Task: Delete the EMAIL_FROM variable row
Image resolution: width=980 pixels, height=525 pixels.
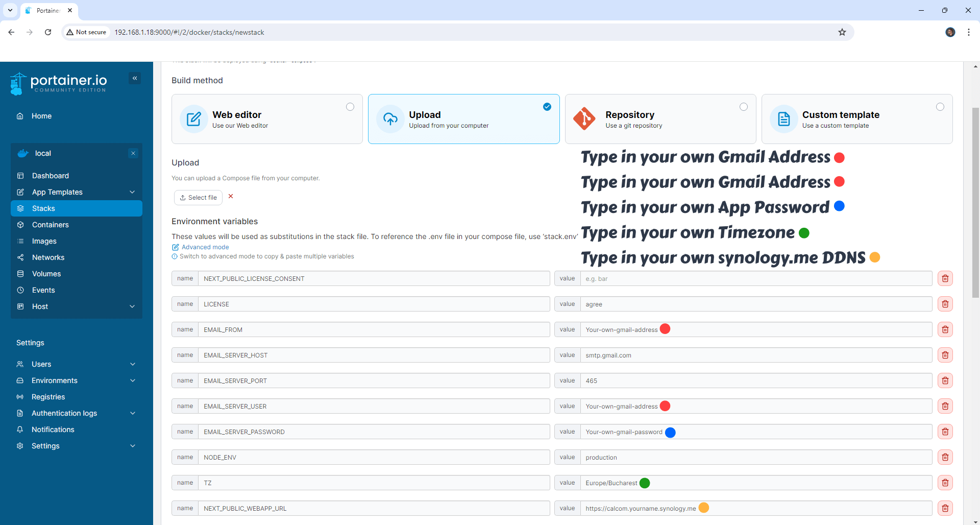Action: [x=945, y=329]
